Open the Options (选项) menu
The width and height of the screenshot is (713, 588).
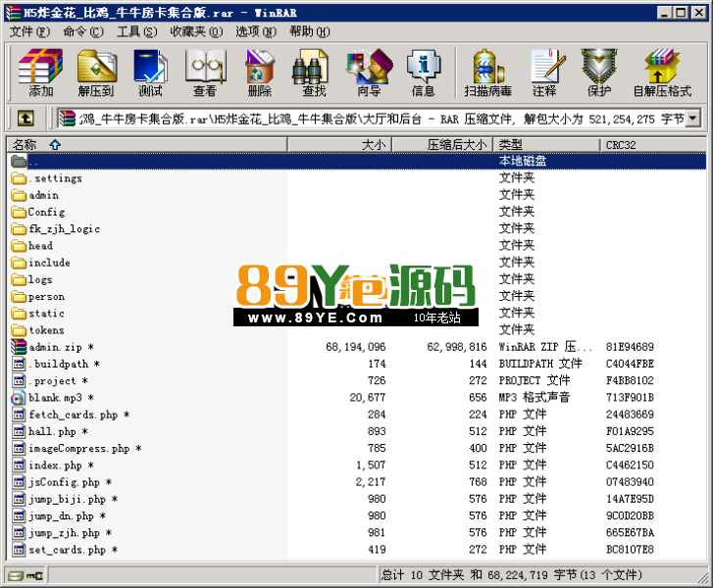tap(256, 31)
